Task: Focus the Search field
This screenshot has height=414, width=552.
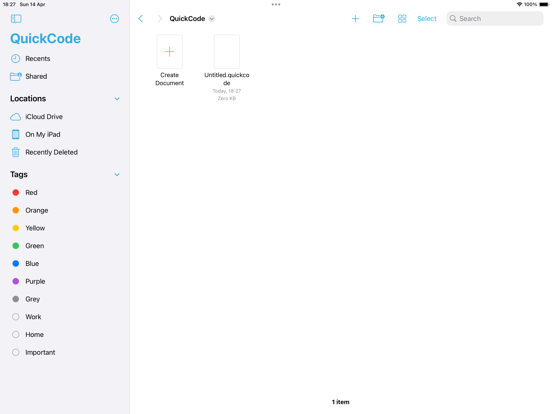Action: (x=495, y=19)
